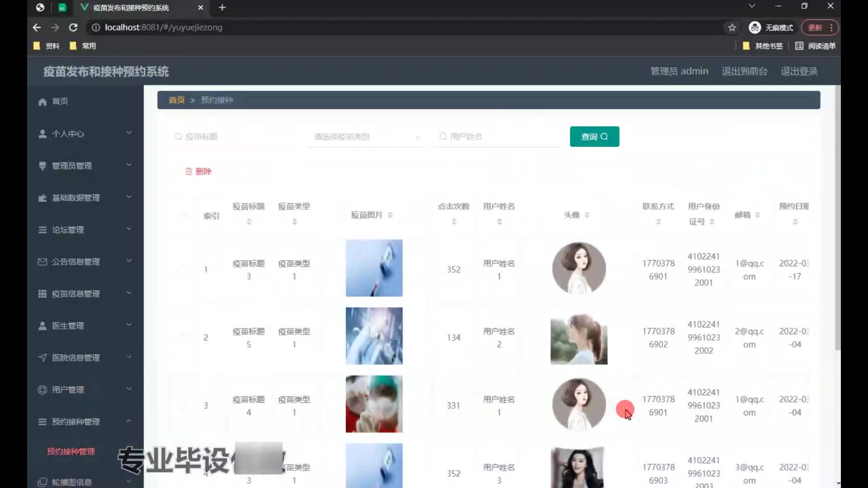Expand the 个人中心 menu chevron
Viewport: 868px width, 488px height.
129,133
